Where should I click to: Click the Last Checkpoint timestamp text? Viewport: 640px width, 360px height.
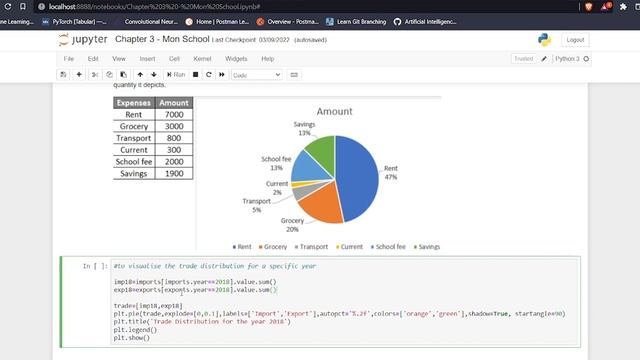250,40
